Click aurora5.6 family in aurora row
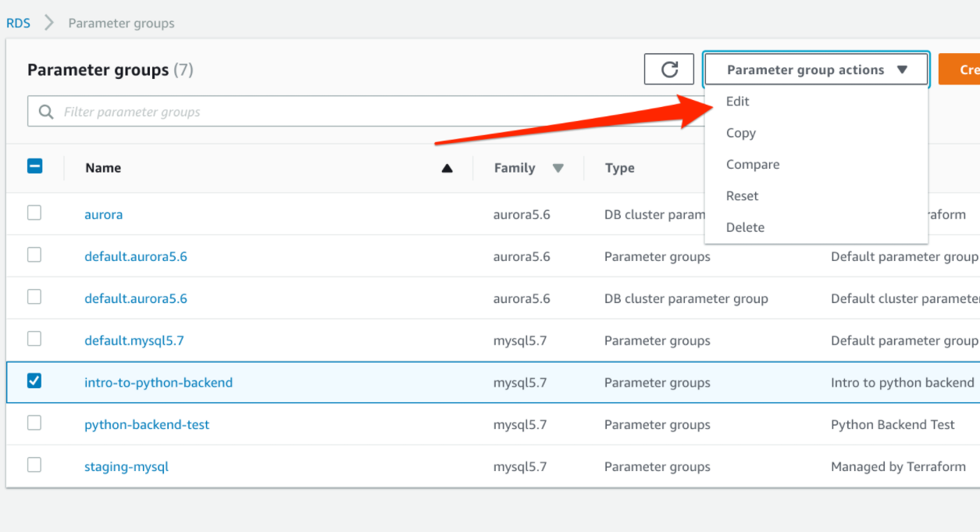This screenshot has width=980, height=532. (x=522, y=214)
